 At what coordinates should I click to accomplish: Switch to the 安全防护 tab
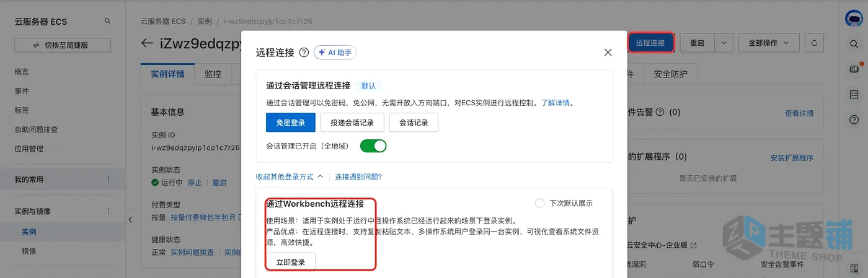click(671, 74)
